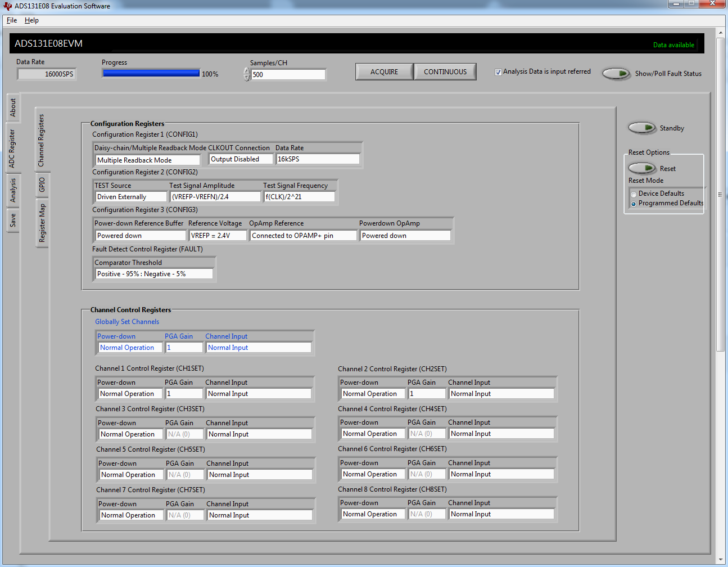728x567 pixels.
Task: Click the 16000SPS Data Rate field
Action: click(46, 74)
